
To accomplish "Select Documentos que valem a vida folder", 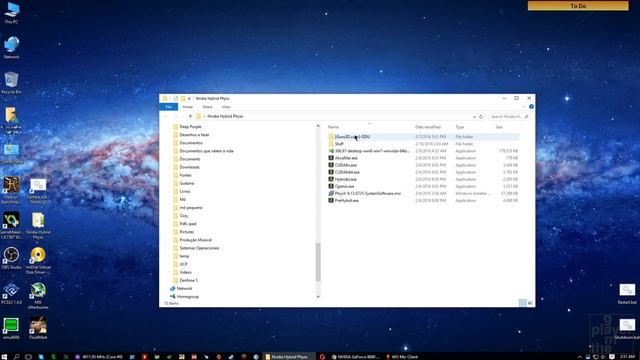I will click(x=207, y=151).
